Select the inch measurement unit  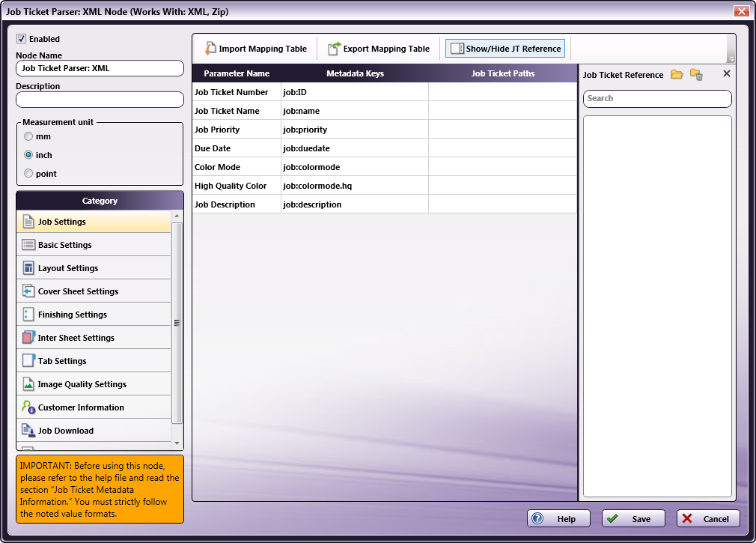(x=28, y=155)
